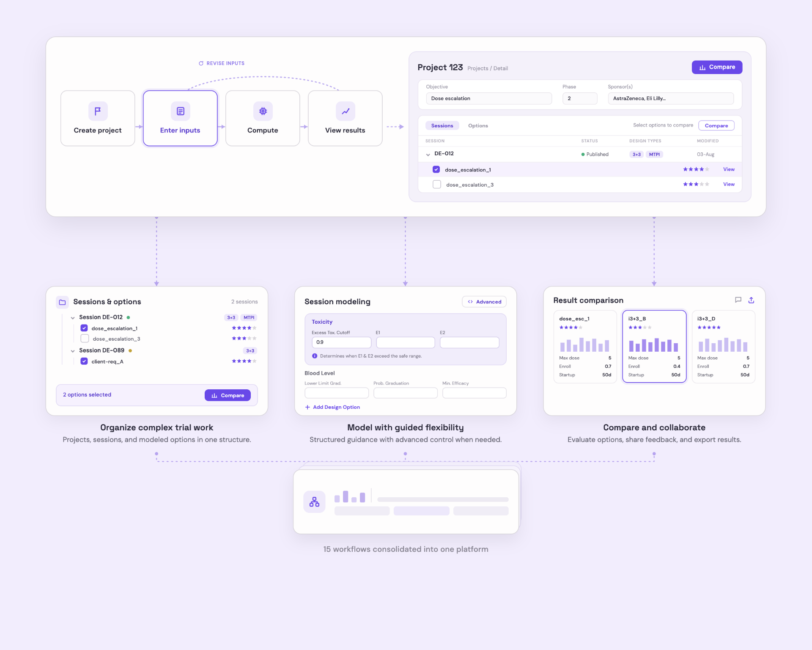Uncheck dose_escalation_1 in Sessions & options

(x=84, y=328)
